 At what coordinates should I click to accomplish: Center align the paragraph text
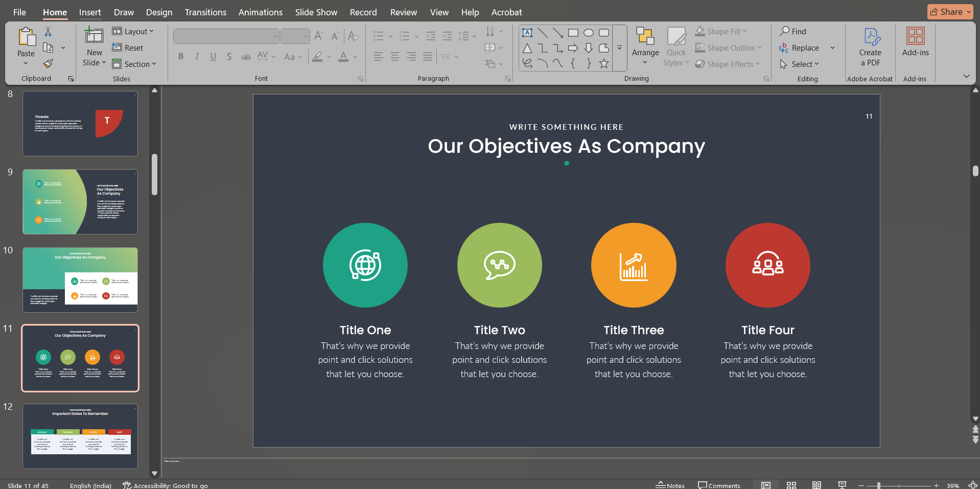pos(394,57)
